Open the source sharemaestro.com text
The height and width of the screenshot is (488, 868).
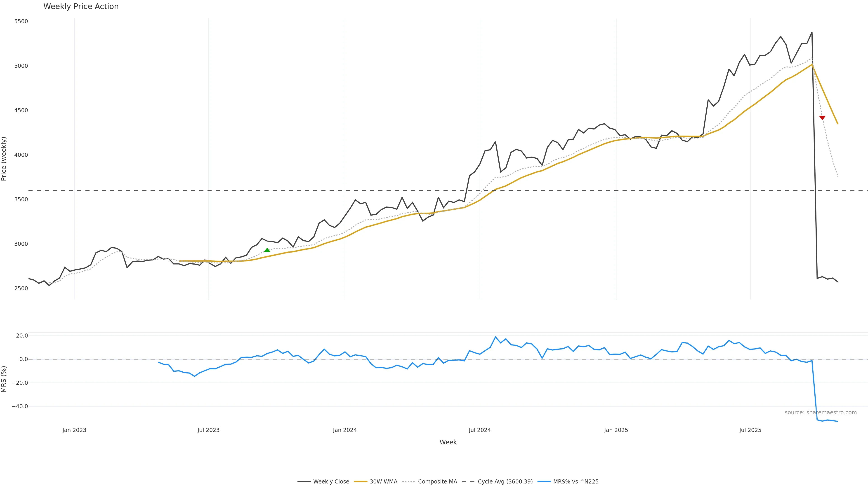[821, 413]
